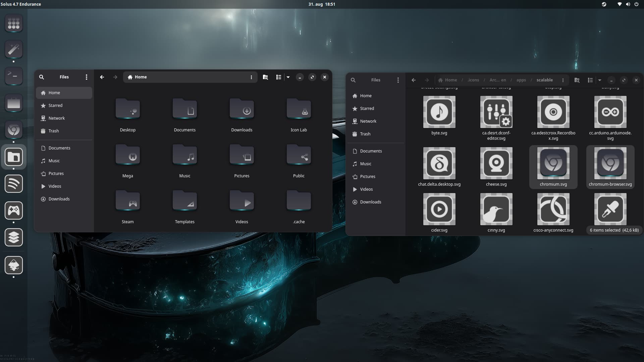Open main menu in left Files sidebar header
The height and width of the screenshot is (362, 644).
pos(87,77)
